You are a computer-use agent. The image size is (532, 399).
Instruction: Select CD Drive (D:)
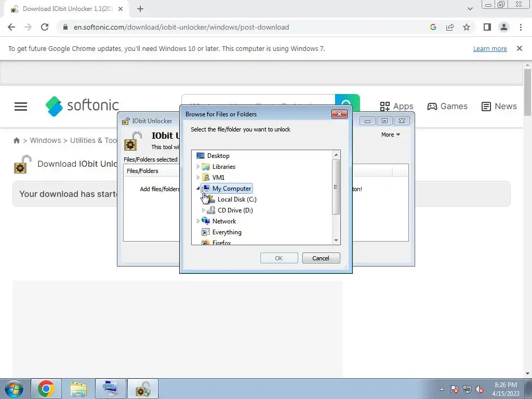pos(235,210)
